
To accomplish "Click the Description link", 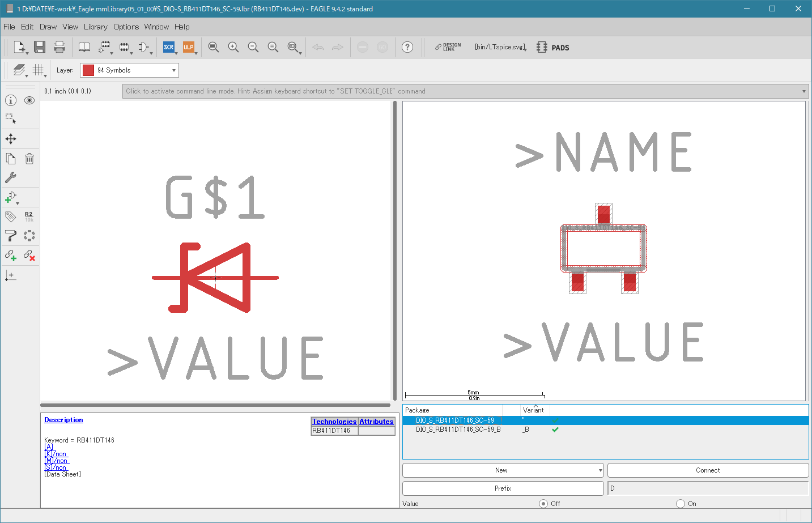I will click(63, 420).
